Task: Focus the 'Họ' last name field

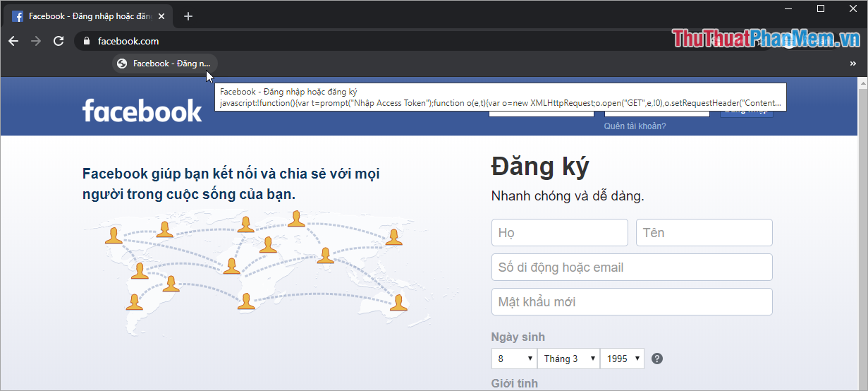Action: pyautogui.click(x=559, y=232)
